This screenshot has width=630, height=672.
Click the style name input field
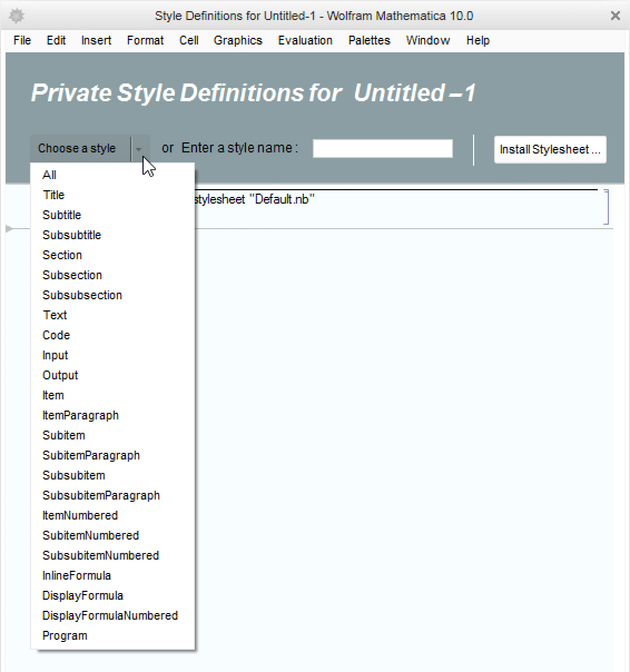tap(382, 147)
